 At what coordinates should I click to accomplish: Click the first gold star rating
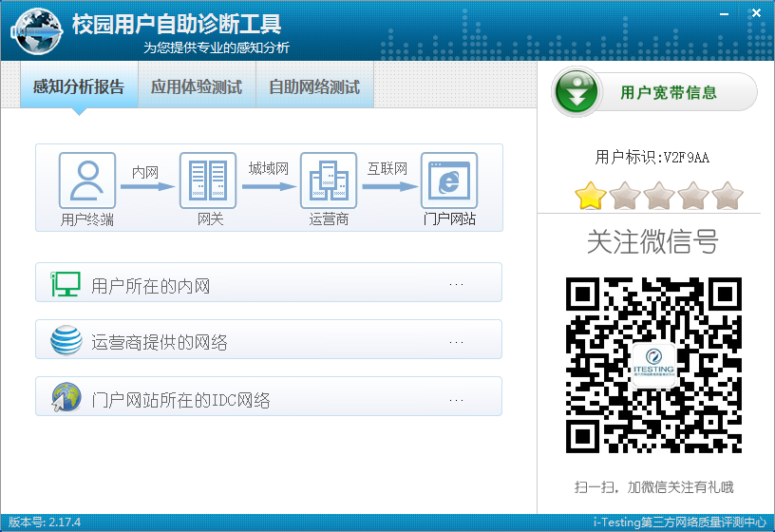click(591, 196)
